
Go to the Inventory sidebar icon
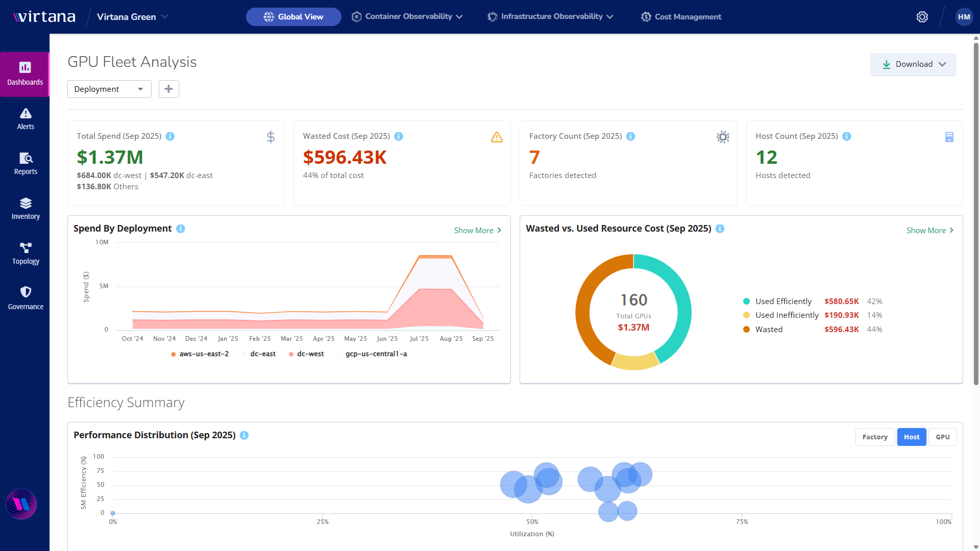[26, 208]
